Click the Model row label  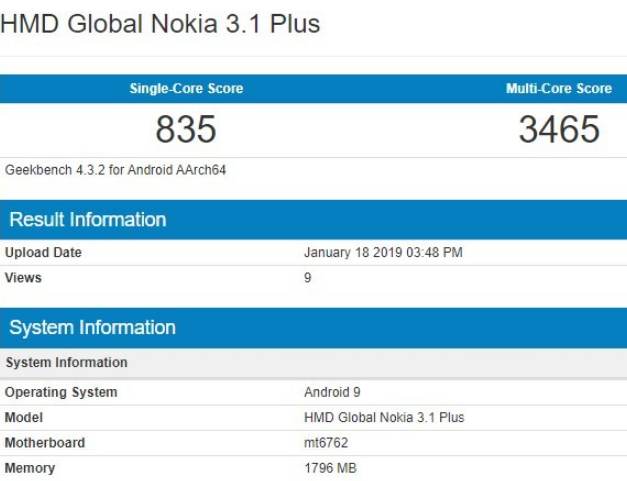pyautogui.click(x=24, y=418)
